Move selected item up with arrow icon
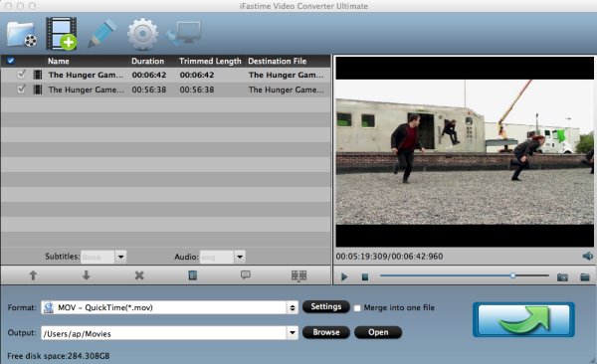 (x=33, y=275)
